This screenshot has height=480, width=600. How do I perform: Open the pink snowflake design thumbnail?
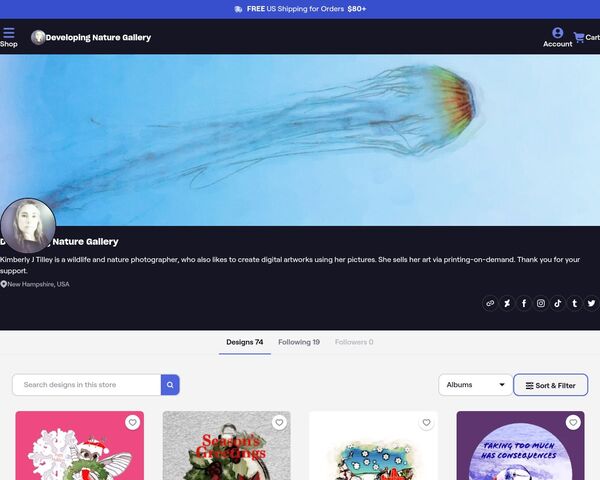[x=80, y=446]
